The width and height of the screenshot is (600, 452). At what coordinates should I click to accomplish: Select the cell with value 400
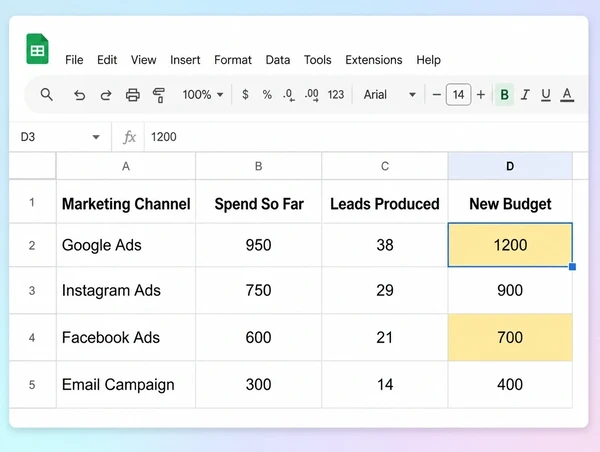pos(510,385)
